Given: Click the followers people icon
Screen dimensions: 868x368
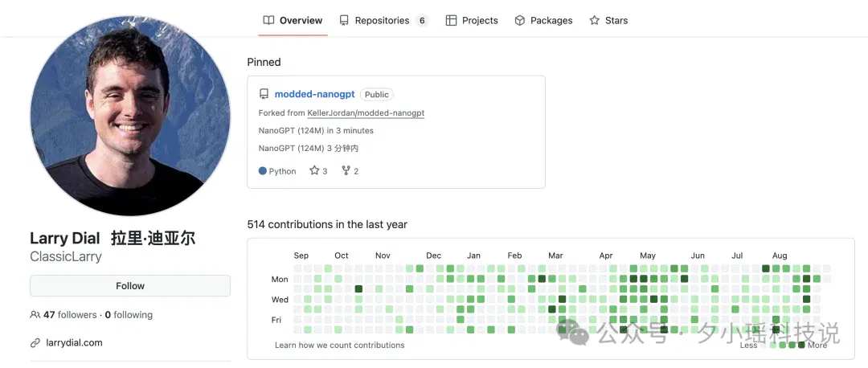Looking at the screenshot, I should (35, 315).
